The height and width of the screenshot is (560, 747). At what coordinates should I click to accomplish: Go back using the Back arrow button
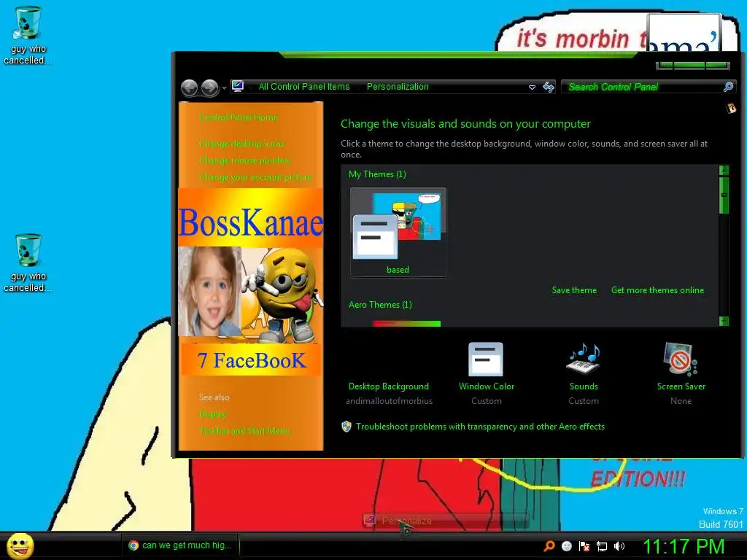[190, 87]
